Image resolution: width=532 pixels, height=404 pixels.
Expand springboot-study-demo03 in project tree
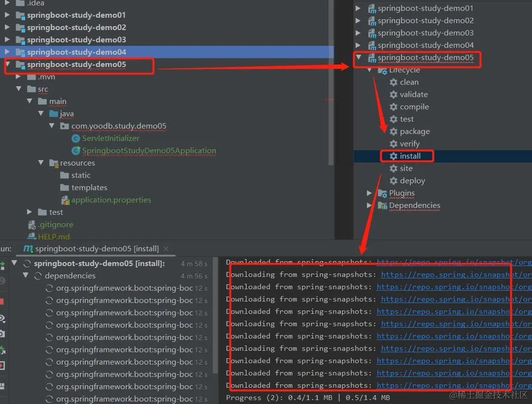click(7, 39)
